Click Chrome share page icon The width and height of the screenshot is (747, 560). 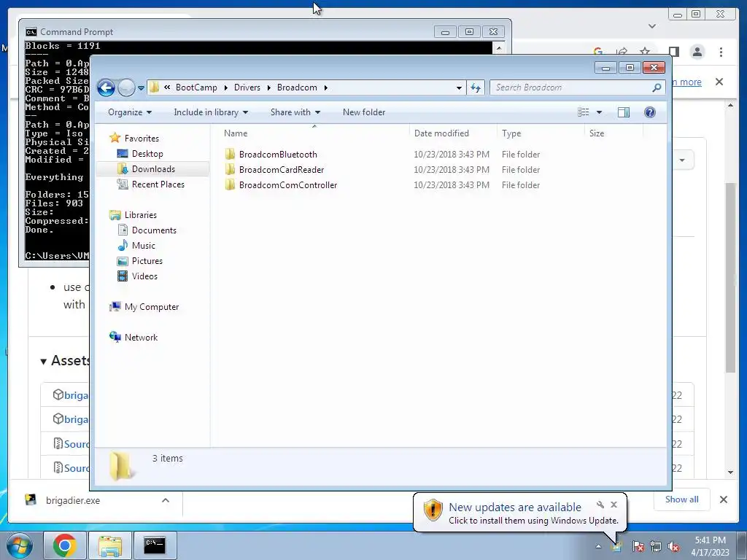[x=622, y=52]
